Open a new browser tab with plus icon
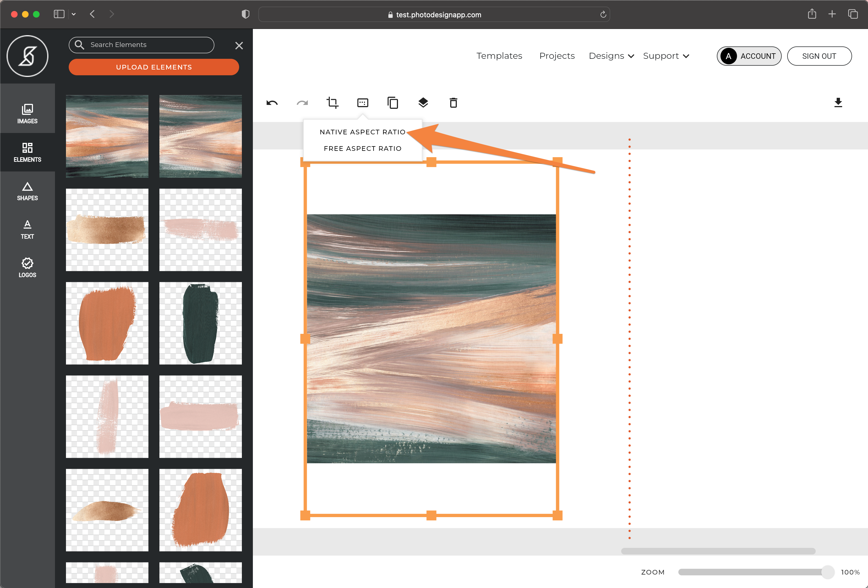Viewport: 868px width, 588px height. coord(832,14)
